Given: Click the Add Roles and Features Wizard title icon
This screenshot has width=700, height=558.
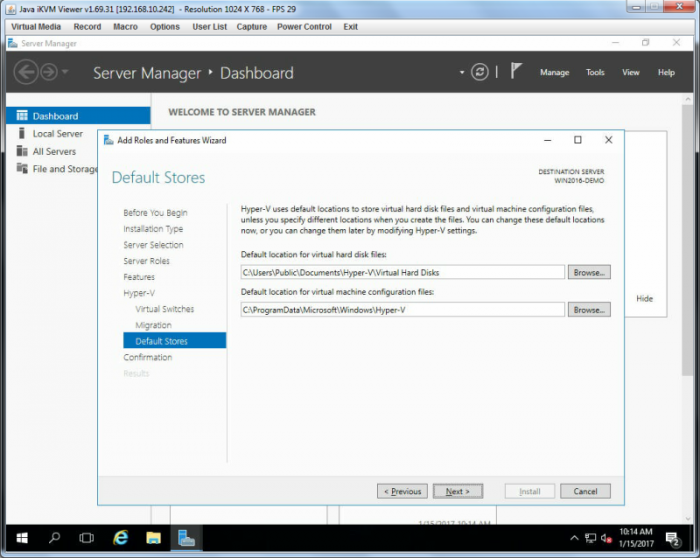Looking at the screenshot, I should click(x=108, y=140).
